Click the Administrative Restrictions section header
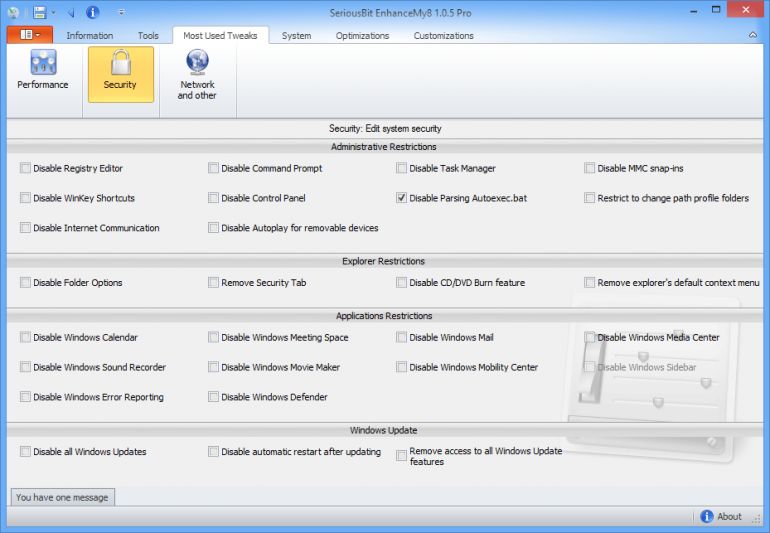This screenshot has width=770, height=533. point(384,147)
